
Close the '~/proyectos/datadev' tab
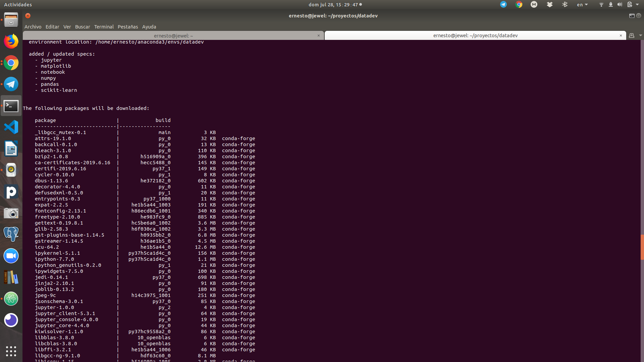click(x=621, y=36)
